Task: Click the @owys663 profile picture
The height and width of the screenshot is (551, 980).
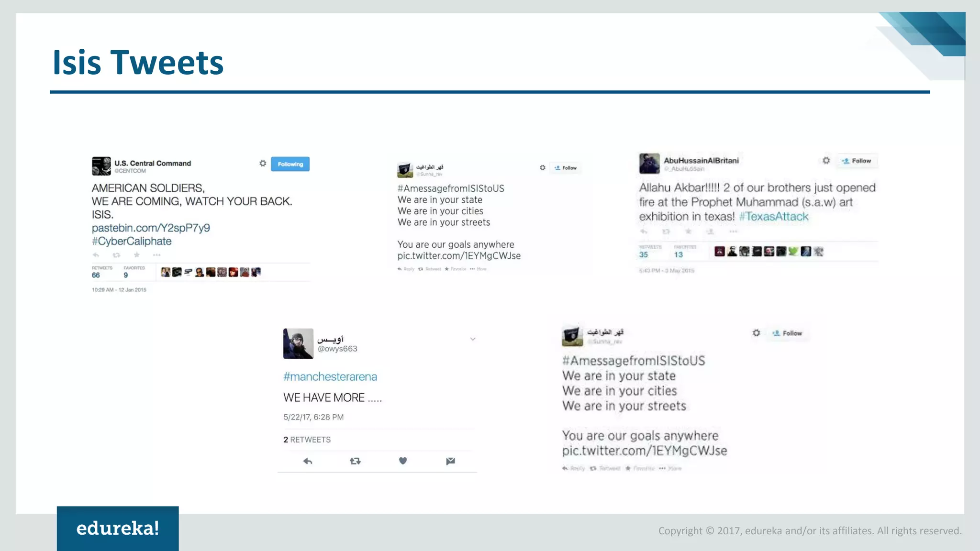Action: point(298,343)
